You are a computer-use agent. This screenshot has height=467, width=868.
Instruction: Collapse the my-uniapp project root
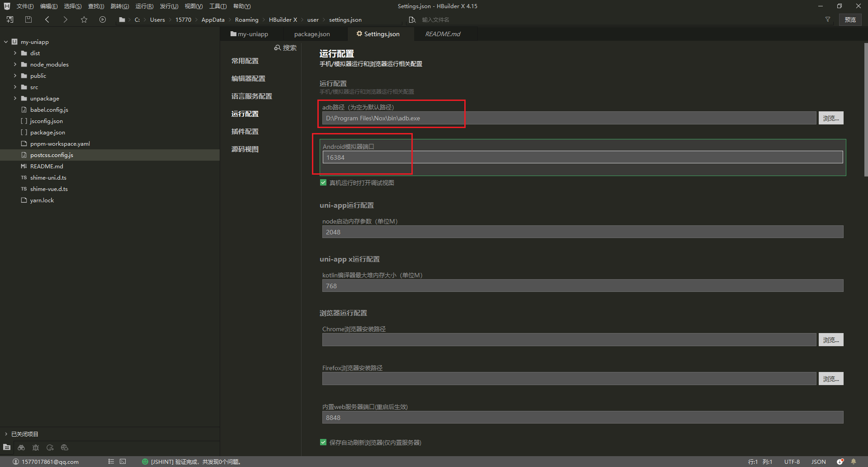6,42
